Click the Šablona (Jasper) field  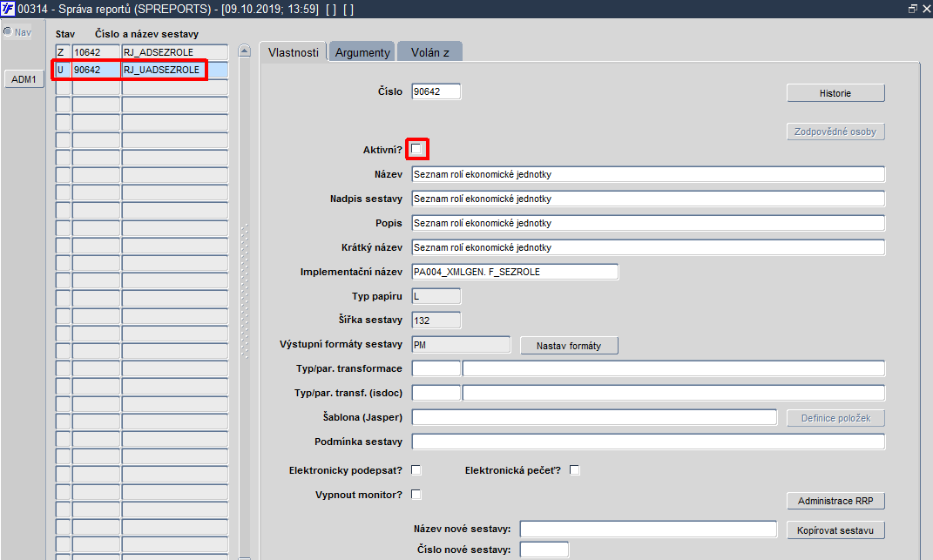[594, 417]
